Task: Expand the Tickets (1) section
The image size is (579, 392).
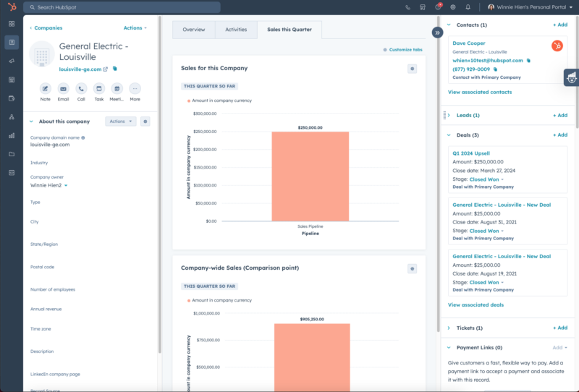Action: pyautogui.click(x=449, y=328)
